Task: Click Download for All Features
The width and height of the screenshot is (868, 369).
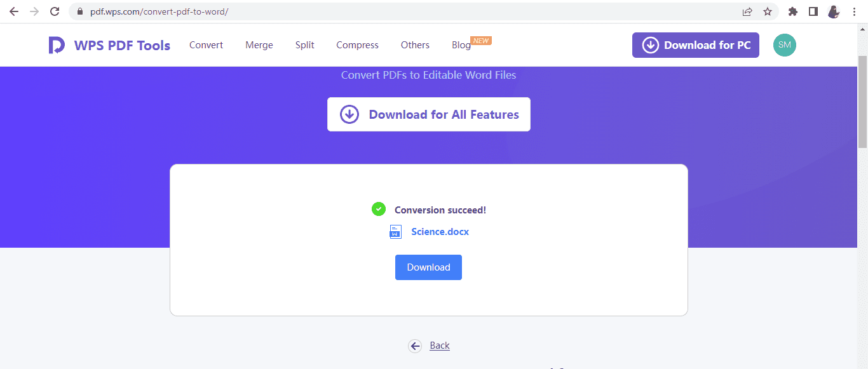Action: (429, 114)
